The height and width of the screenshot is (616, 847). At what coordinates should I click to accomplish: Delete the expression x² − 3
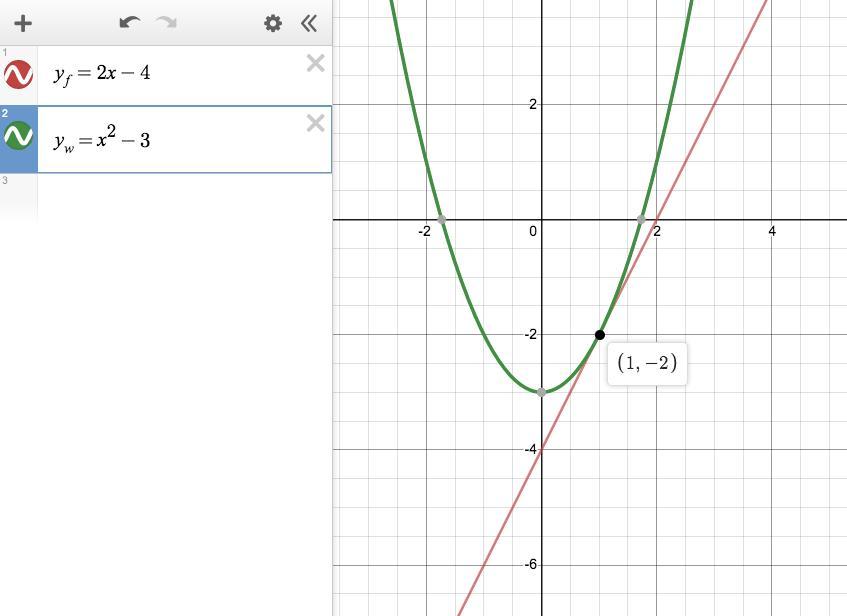(x=315, y=123)
